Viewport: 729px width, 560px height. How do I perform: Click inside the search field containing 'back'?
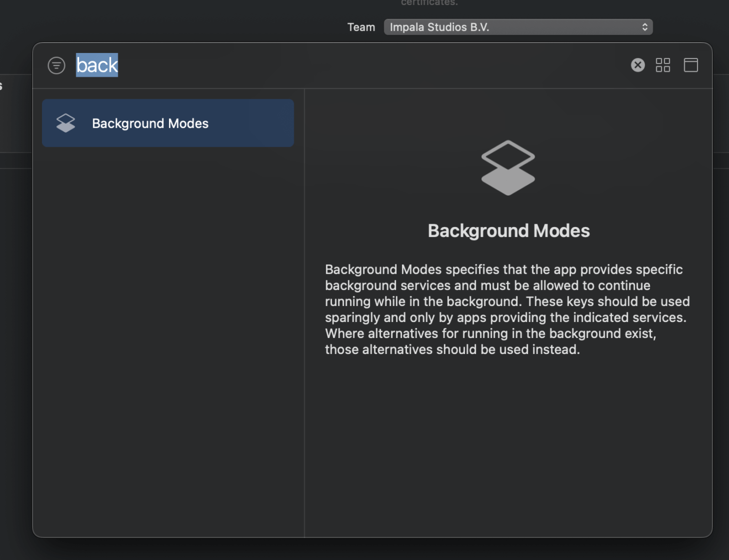tap(97, 65)
